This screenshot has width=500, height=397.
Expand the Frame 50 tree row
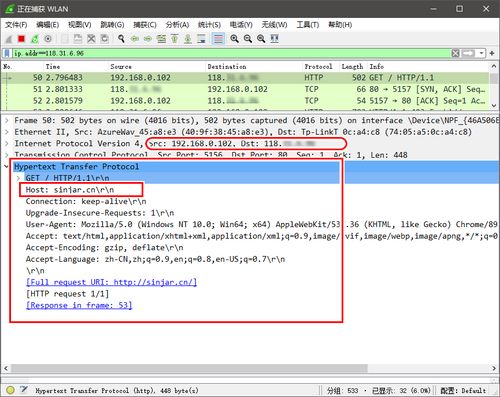(7, 120)
